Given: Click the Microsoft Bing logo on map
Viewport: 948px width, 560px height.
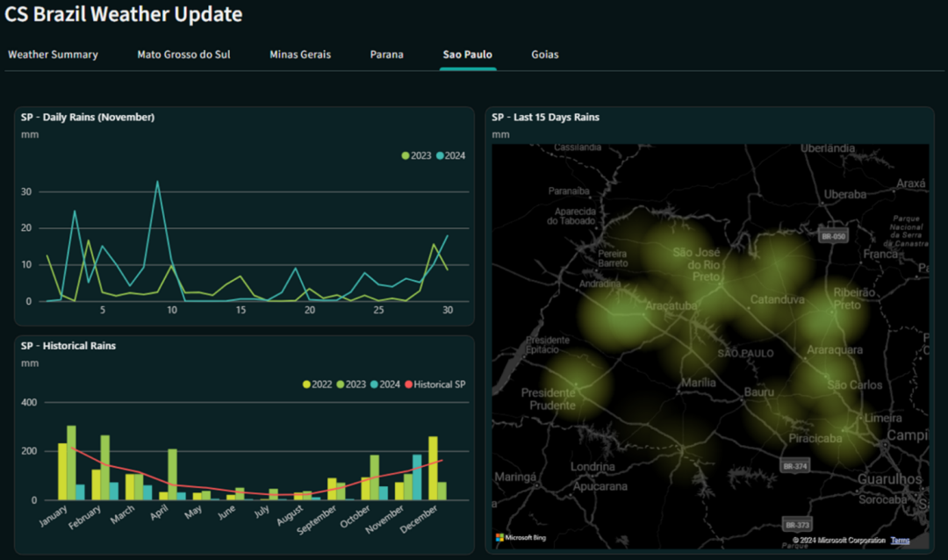Looking at the screenshot, I should click(521, 537).
